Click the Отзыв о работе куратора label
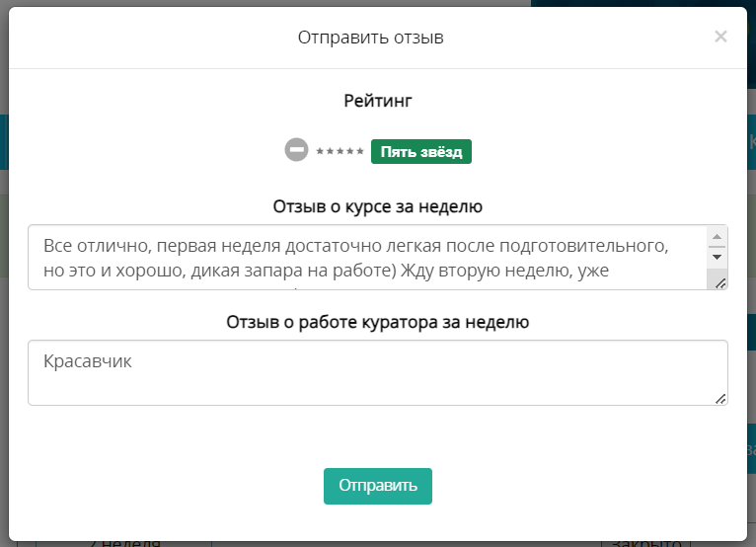The image size is (756, 547). point(378,322)
